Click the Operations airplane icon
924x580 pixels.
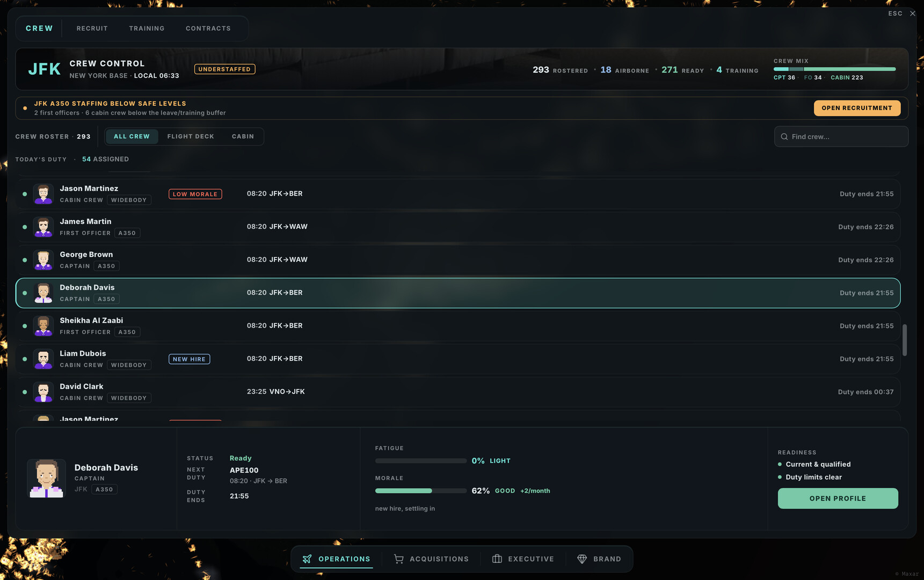[x=307, y=559]
